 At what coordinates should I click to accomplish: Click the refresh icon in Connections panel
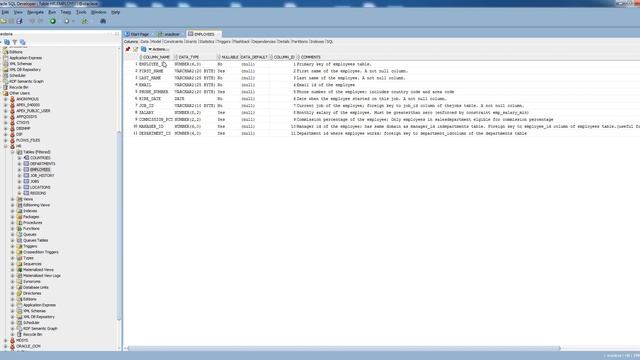tap(7, 42)
